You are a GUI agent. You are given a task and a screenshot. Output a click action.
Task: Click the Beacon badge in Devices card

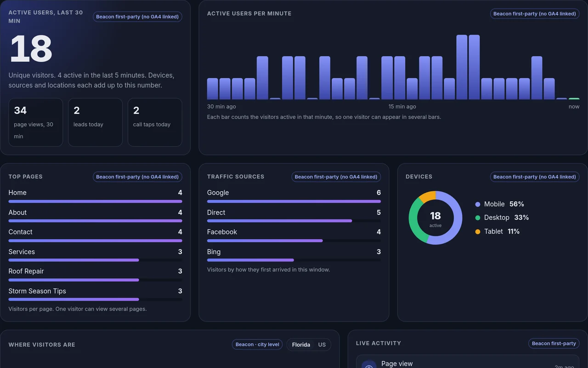coord(535,177)
